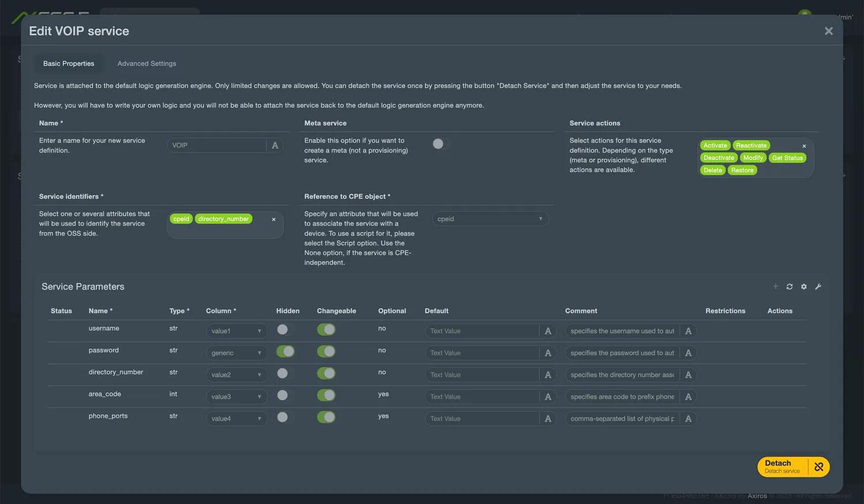864x504 pixels.
Task: Enable the Meta service toggle
Action: click(439, 143)
